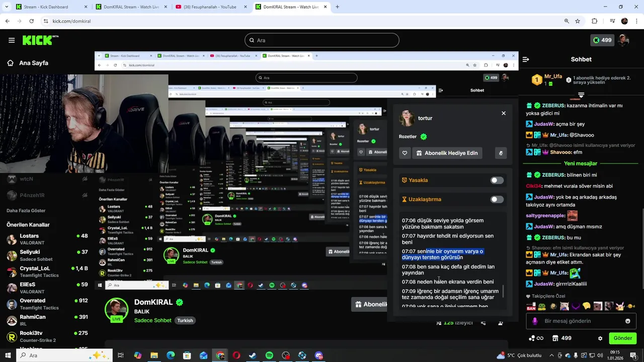This screenshot has width=644, height=362.
Task: Open the 499 Kicks balance in header
Action: (x=602, y=40)
